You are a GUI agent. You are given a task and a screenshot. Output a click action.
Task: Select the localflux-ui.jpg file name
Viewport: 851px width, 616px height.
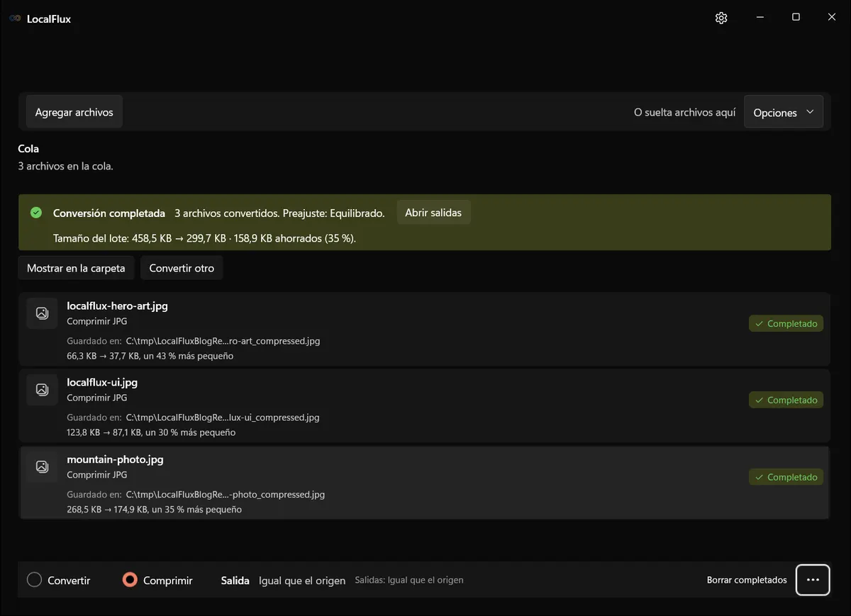click(x=102, y=382)
